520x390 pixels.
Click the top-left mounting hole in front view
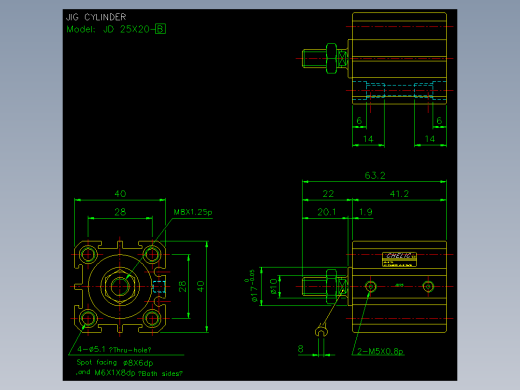(88, 254)
